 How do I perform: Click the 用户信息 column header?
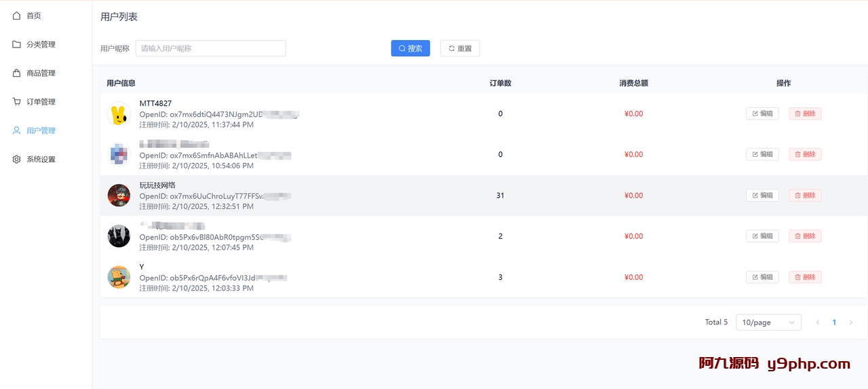pos(121,83)
